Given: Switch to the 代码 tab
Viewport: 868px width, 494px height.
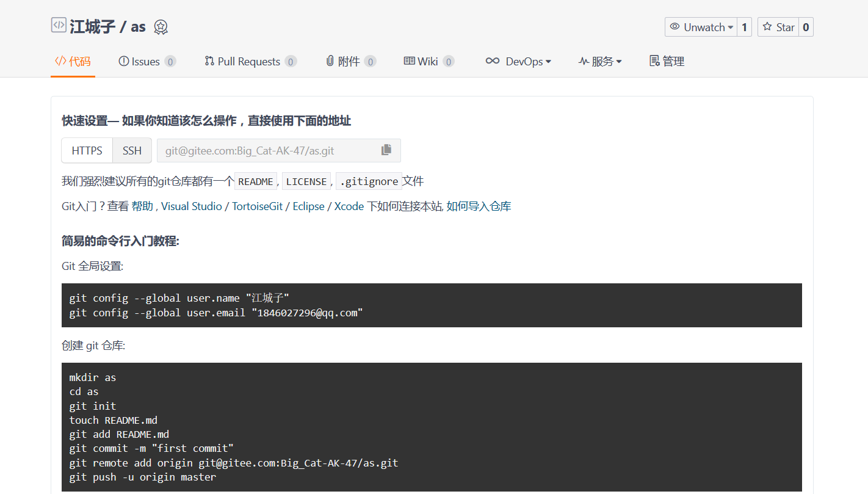Looking at the screenshot, I should [73, 61].
